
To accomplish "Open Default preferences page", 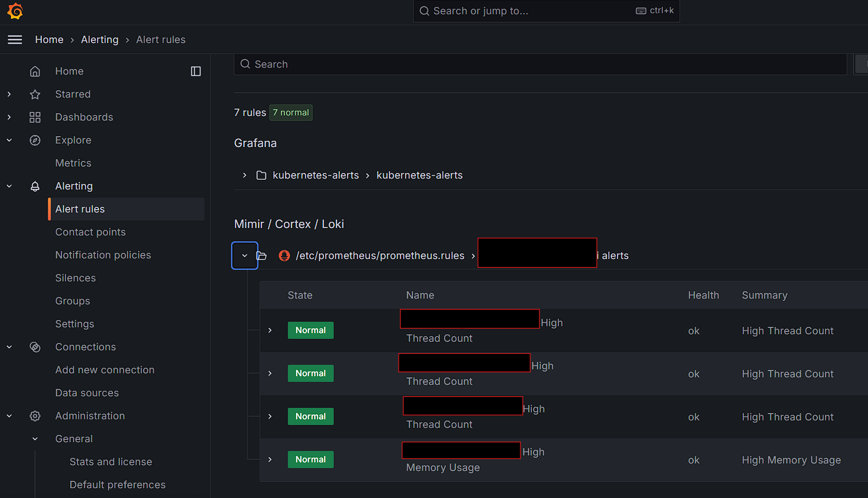I will (x=117, y=485).
